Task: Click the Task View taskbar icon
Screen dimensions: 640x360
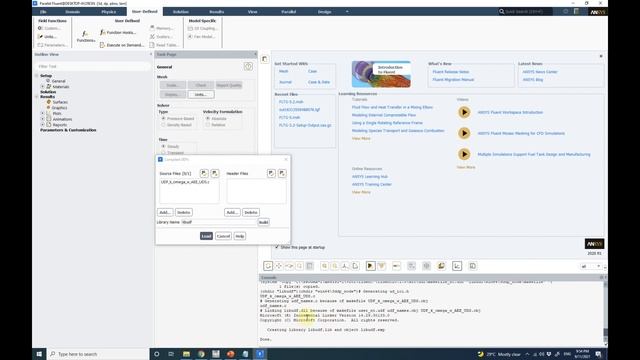Action: [x=171, y=354]
